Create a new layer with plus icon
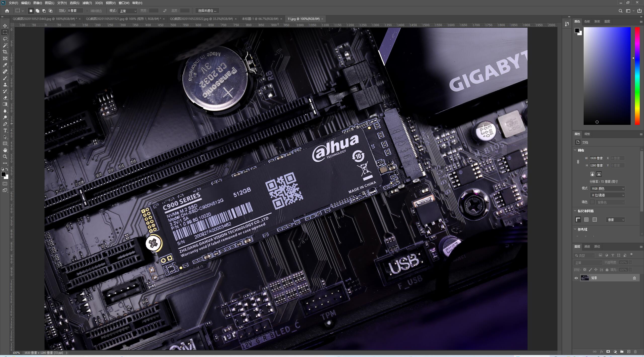Image resolution: width=644 pixels, height=357 pixels. [629, 351]
